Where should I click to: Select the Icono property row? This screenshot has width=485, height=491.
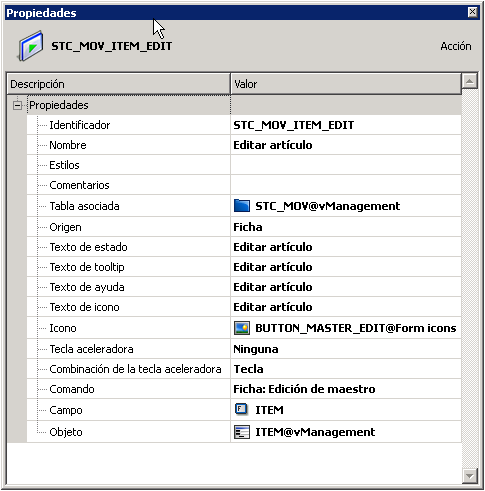(x=244, y=328)
